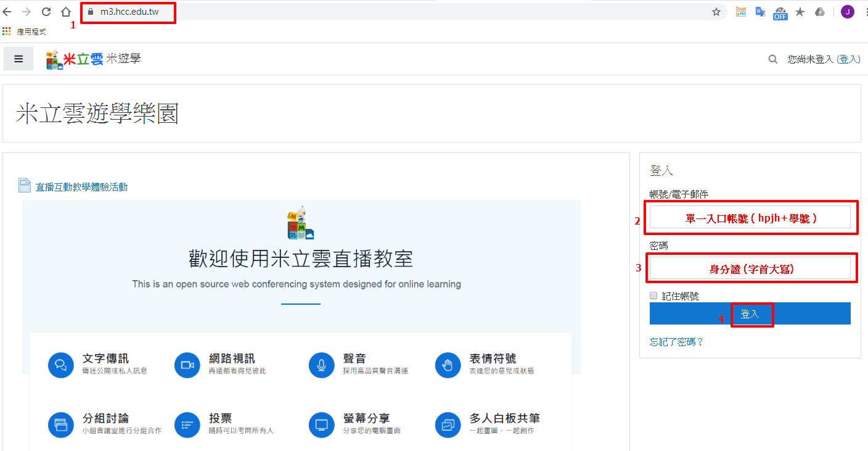Click the 表情符號 raised hand icon
The image size is (868, 451).
click(x=448, y=365)
